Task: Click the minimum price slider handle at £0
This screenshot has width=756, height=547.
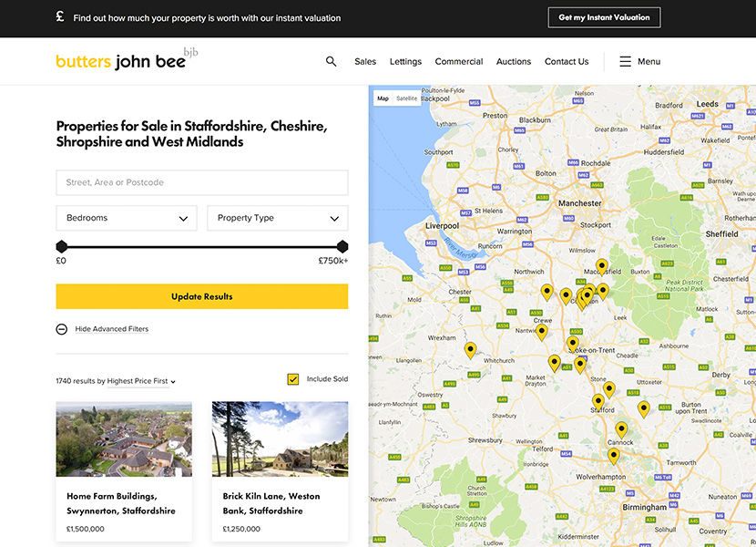Action: pos(62,247)
